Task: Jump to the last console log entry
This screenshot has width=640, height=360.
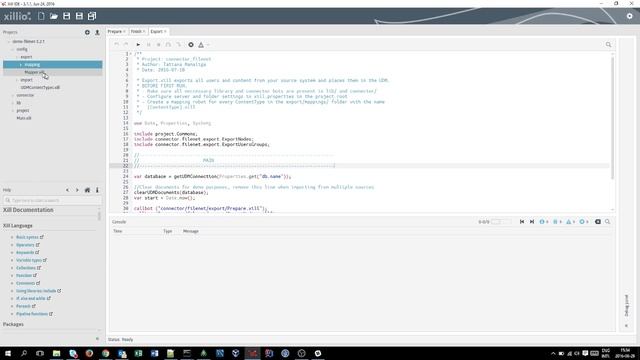Action: (x=532, y=222)
